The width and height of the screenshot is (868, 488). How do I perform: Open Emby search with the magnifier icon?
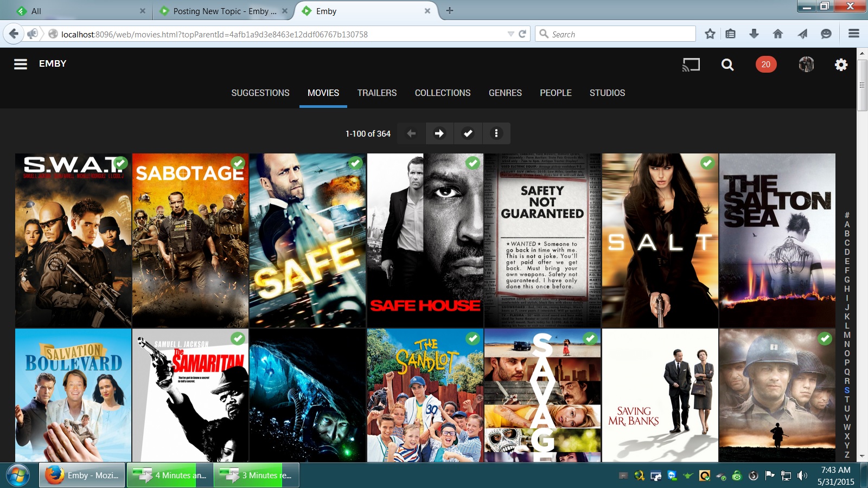click(727, 65)
